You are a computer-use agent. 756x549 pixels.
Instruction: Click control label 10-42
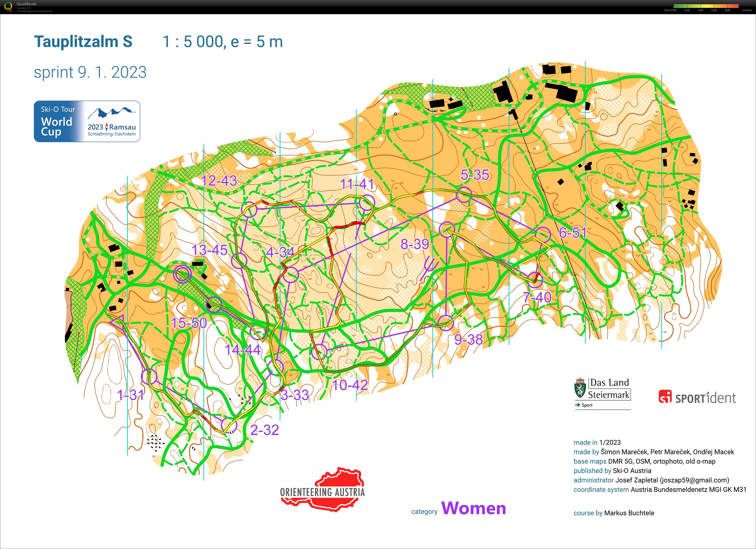coord(350,385)
